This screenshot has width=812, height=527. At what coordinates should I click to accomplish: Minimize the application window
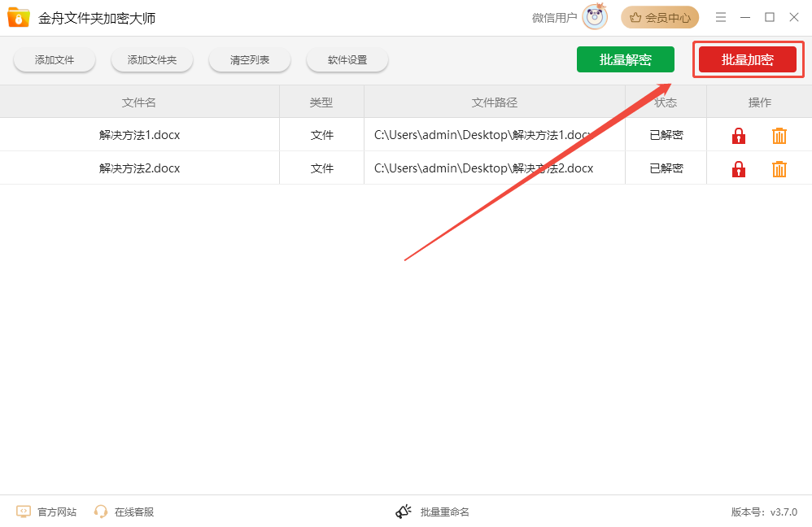(745, 18)
